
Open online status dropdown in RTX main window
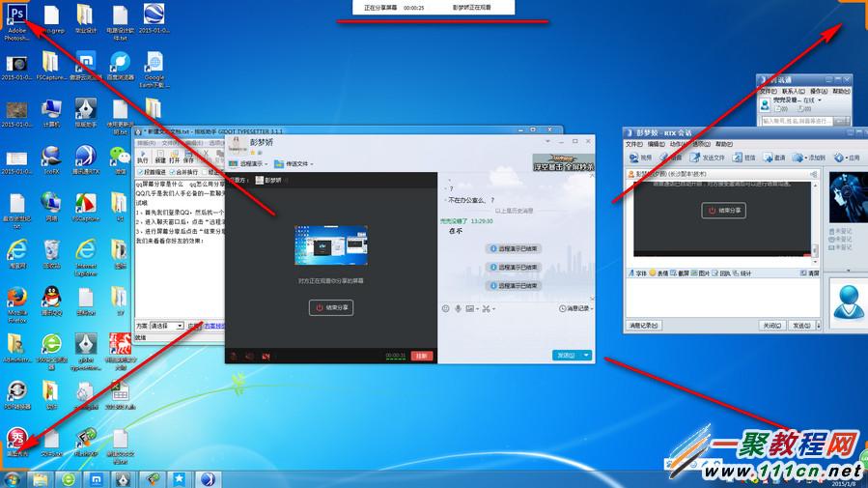click(x=820, y=100)
